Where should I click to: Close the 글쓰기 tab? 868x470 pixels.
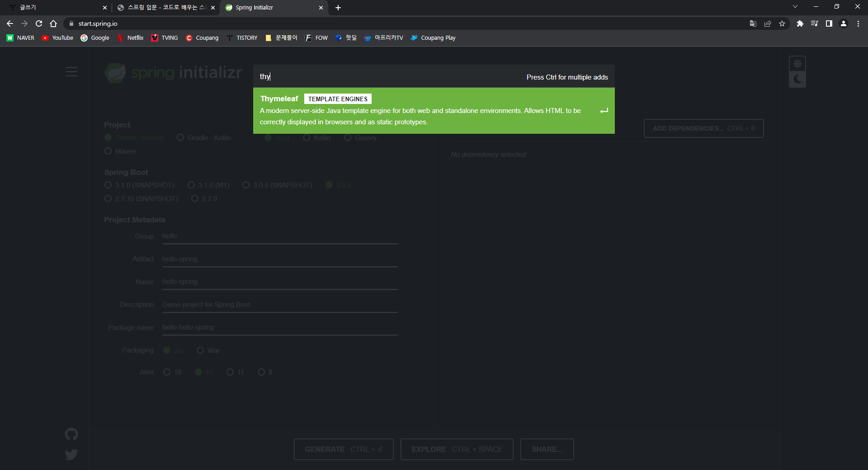105,8
